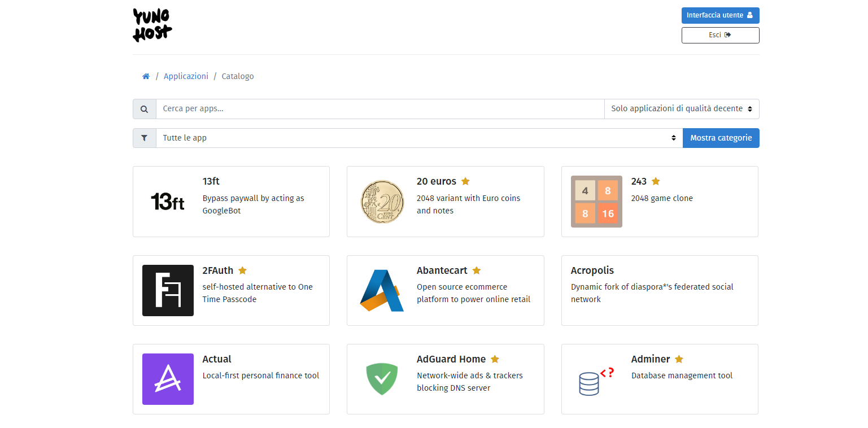The width and height of the screenshot is (868, 428).
Task: Click the 2FAuth app icon
Action: tap(168, 290)
